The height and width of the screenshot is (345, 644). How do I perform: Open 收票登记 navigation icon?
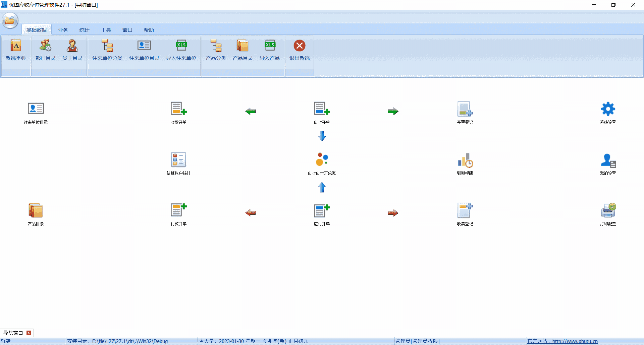coord(465,215)
